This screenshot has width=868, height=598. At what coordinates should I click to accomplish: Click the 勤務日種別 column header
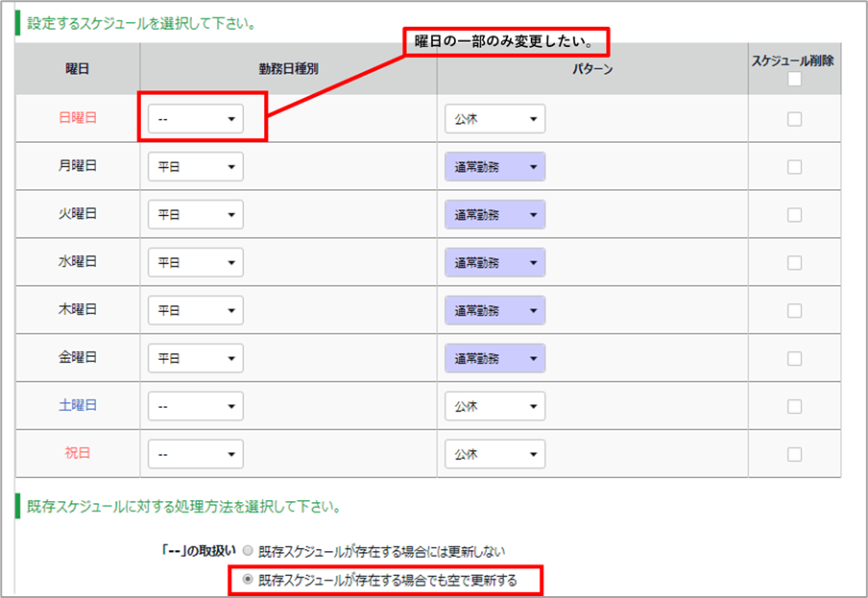(x=288, y=69)
